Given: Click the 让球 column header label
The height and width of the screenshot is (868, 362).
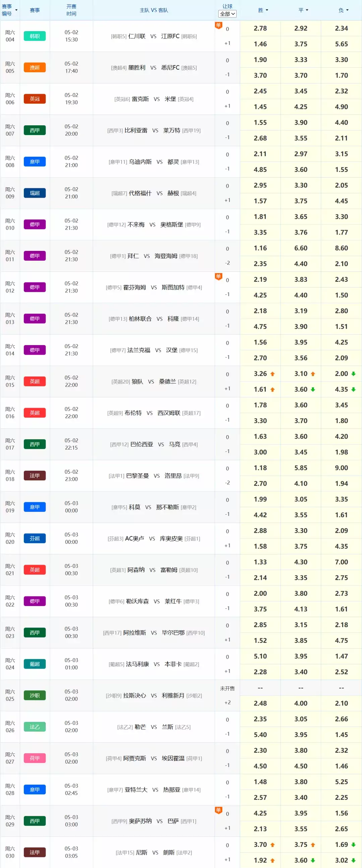Looking at the screenshot, I should coord(227,6).
